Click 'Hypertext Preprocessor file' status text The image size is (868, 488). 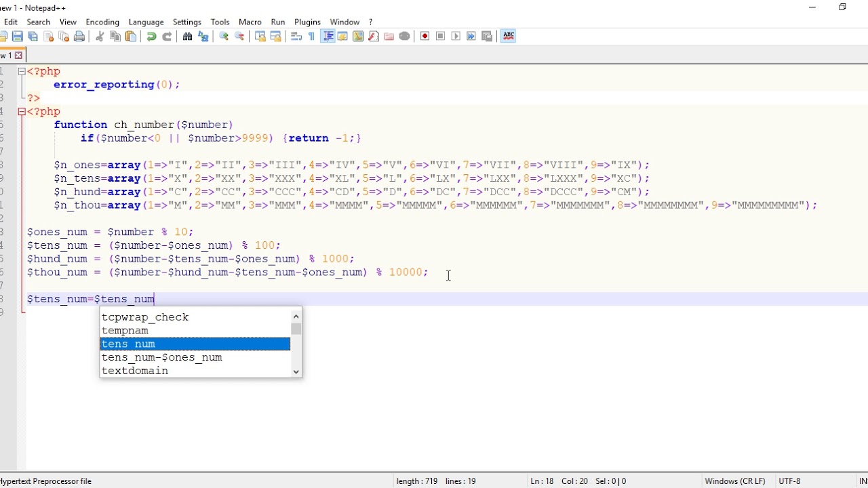(x=45, y=481)
